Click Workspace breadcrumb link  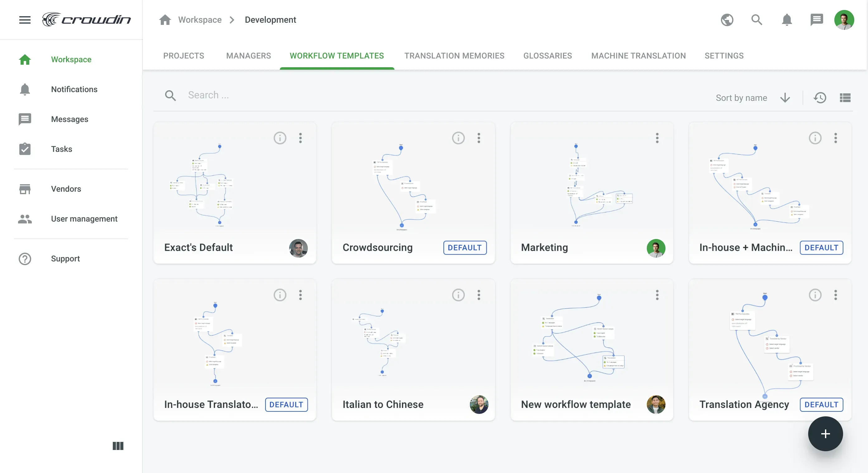click(x=200, y=20)
